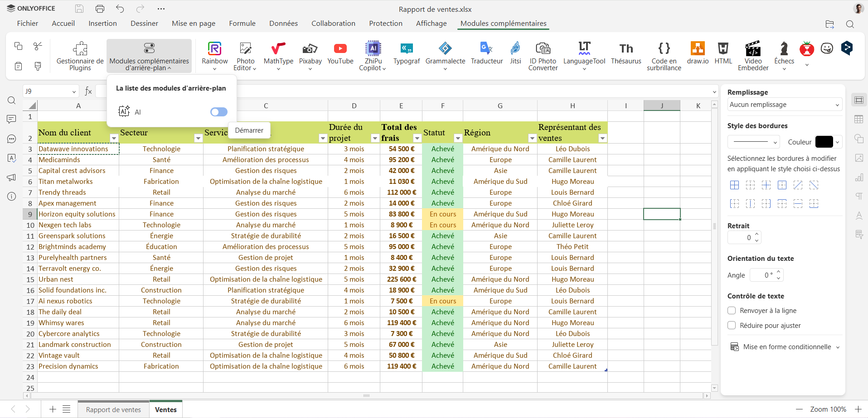Switch to the Formule tab

point(242,24)
